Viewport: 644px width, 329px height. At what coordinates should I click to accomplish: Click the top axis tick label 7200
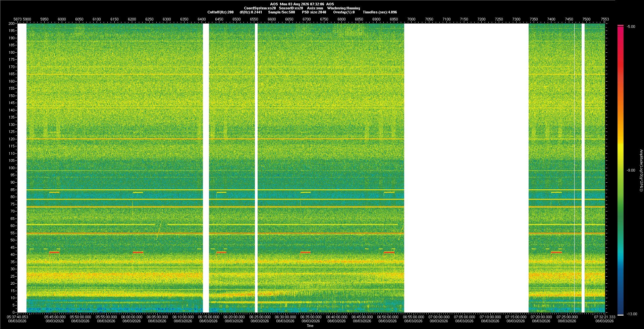click(x=481, y=19)
